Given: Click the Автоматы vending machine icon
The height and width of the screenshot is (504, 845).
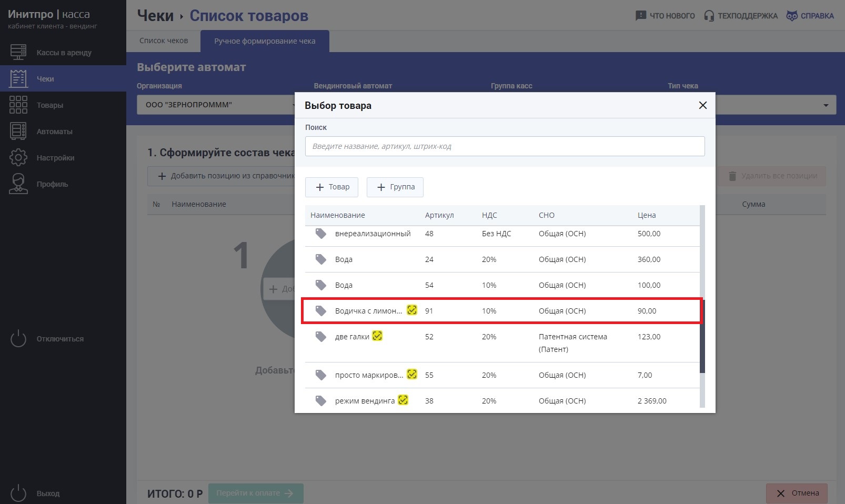Looking at the screenshot, I should pos(18,131).
